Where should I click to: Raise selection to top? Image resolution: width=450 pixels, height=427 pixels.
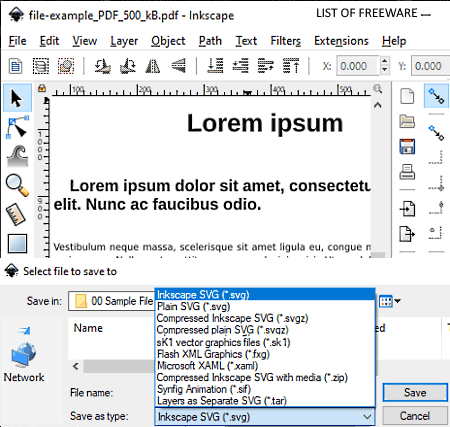[x=291, y=66]
